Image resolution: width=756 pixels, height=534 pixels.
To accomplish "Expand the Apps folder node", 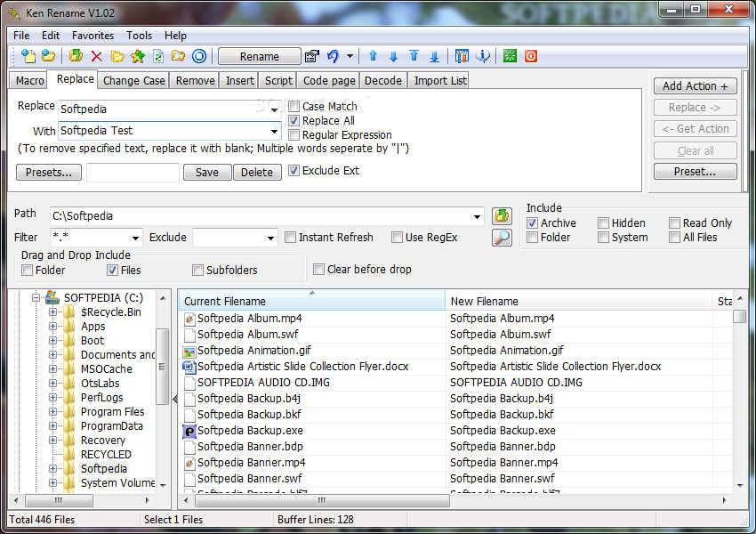I will [x=52, y=326].
